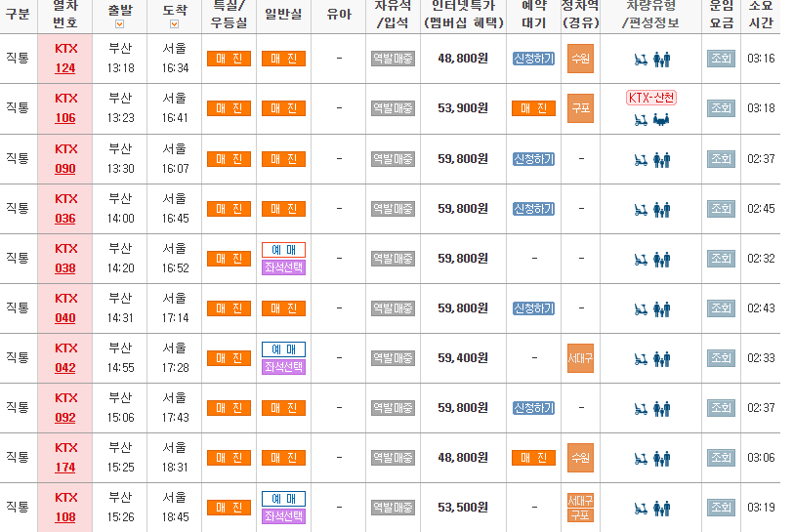Click 신청하기 waitlist button for KTX 040
The height and width of the screenshot is (532, 793).
pos(533,308)
